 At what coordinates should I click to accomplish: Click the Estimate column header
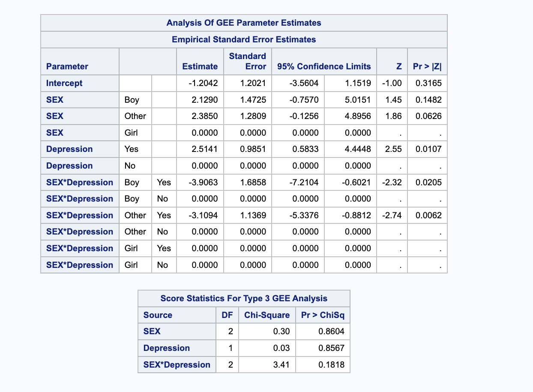(x=200, y=66)
